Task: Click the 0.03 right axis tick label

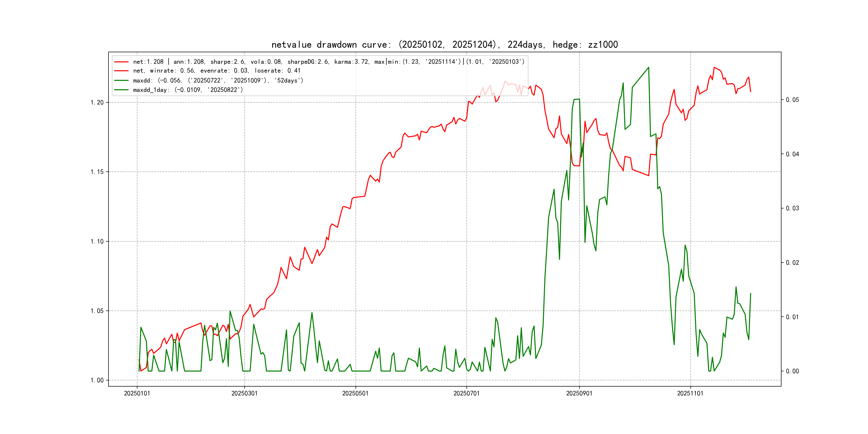Action: [792, 208]
